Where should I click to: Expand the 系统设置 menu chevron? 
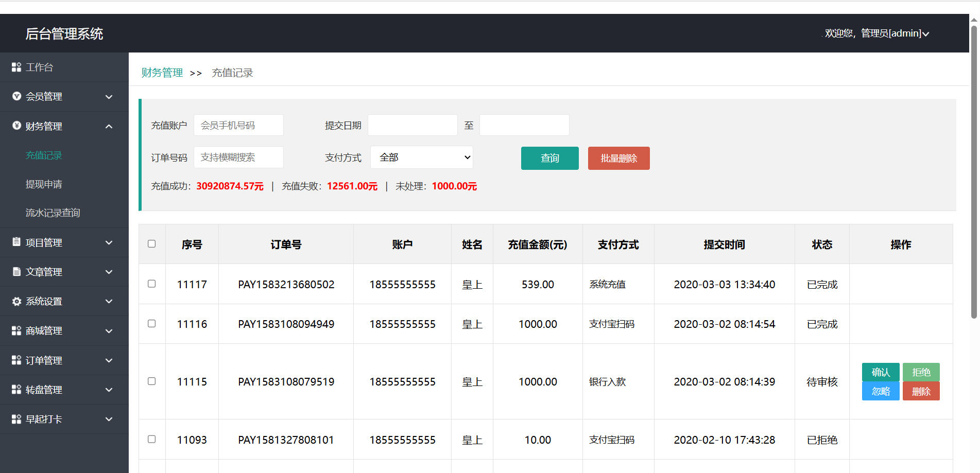(109, 301)
